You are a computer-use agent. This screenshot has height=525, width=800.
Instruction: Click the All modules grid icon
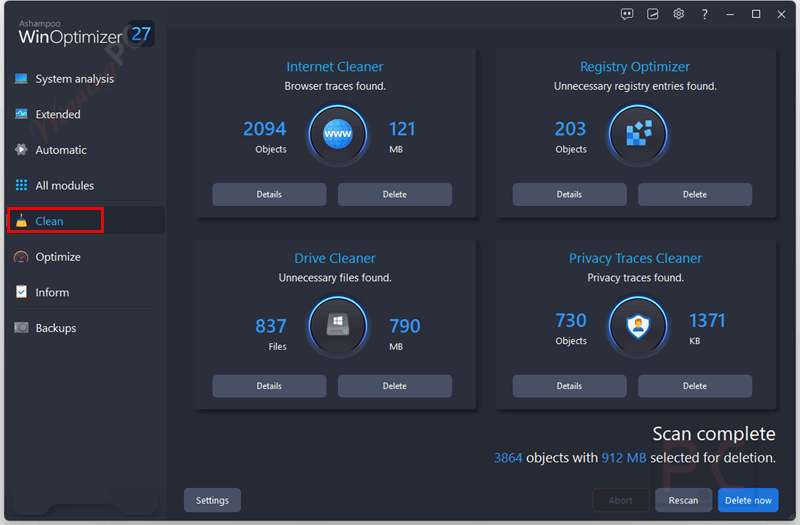[21, 185]
